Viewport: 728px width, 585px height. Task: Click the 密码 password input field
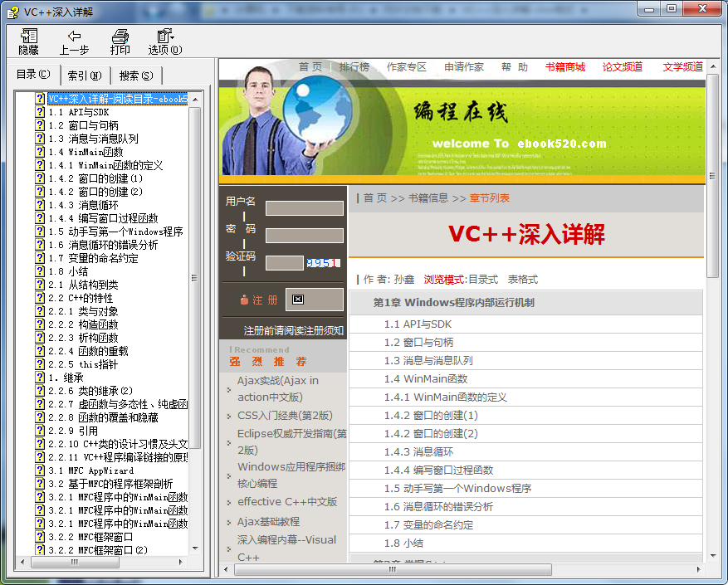coord(304,235)
